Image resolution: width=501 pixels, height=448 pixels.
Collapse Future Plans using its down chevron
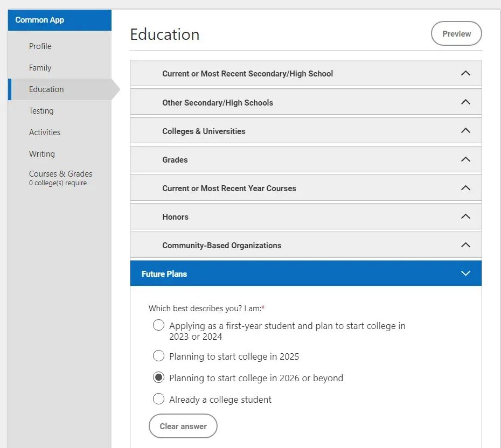(465, 274)
